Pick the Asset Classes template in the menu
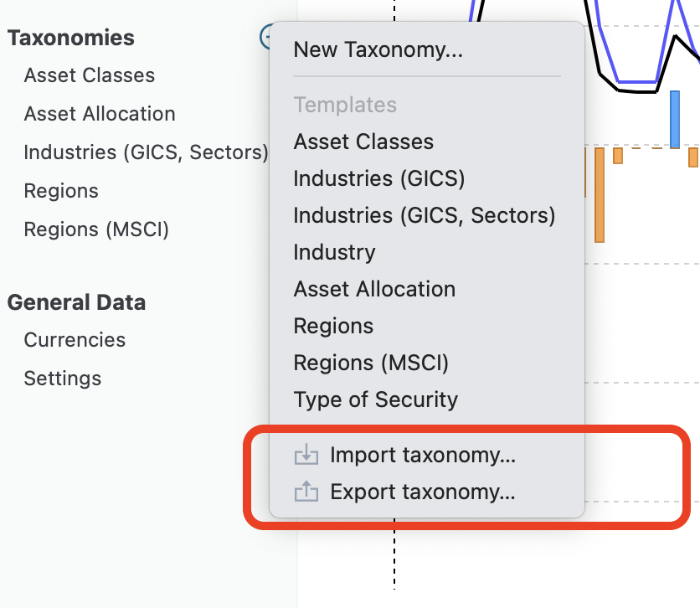The image size is (700, 608). coord(363,142)
